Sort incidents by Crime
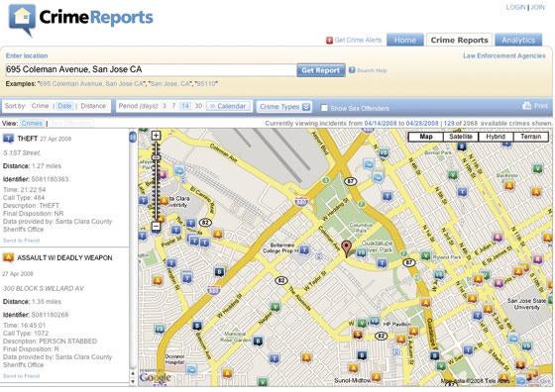Screen dimensions: 555x392 click(x=40, y=106)
